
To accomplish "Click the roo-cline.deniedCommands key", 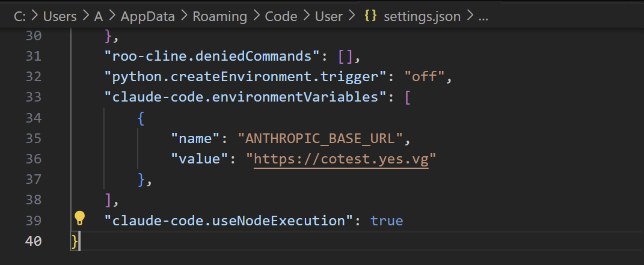I will point(212,56).
